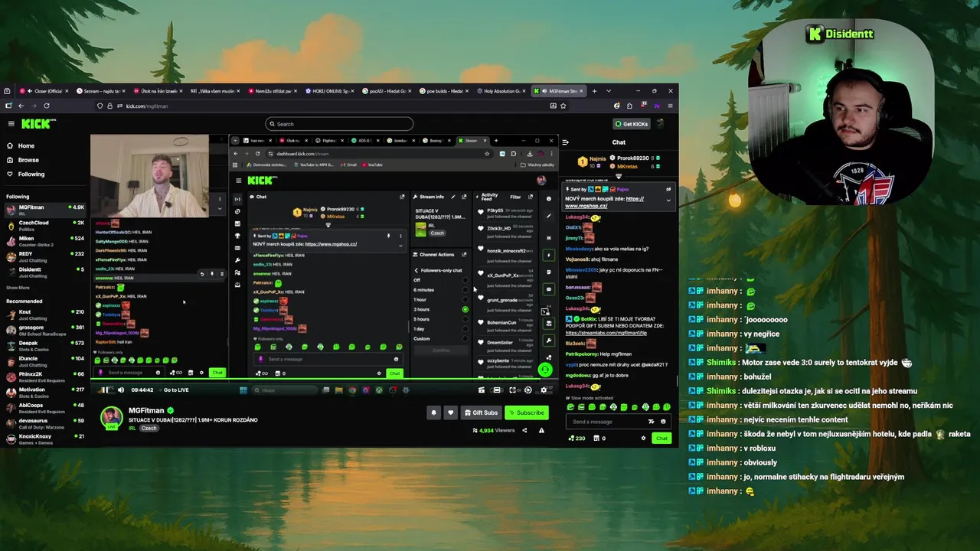Screen dimensions: 980x551
Task: Switch to the HOKEJ ONLINE tab
Action: (329, 91)
